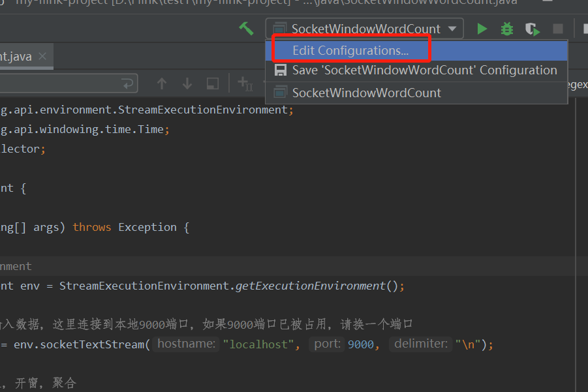Start debugging with the green bug icon

[507, 29]
